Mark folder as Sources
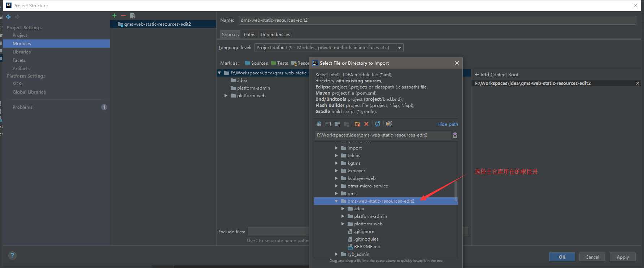 tap(256, 63)
